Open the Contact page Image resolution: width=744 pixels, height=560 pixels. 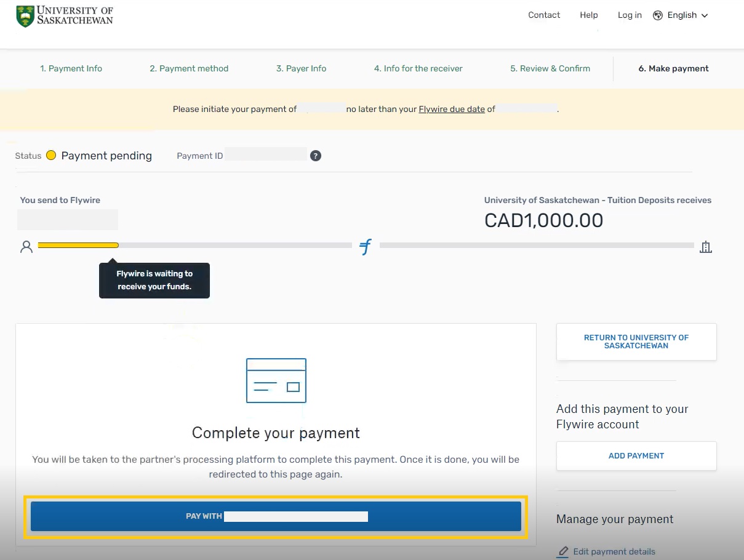pos(544,15)
